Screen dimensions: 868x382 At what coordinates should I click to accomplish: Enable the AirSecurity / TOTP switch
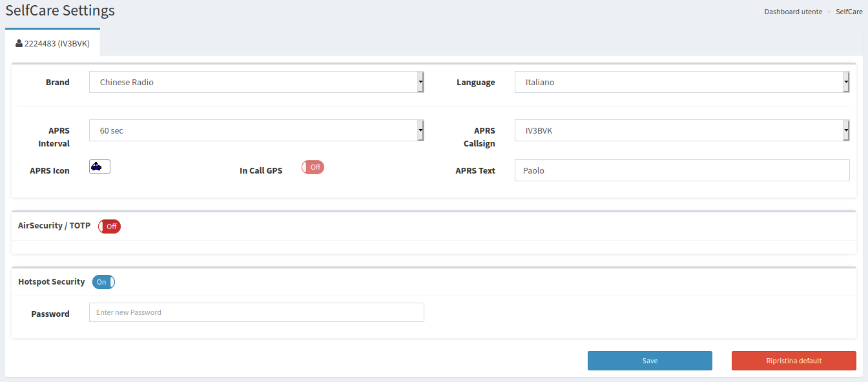(109, 226)
